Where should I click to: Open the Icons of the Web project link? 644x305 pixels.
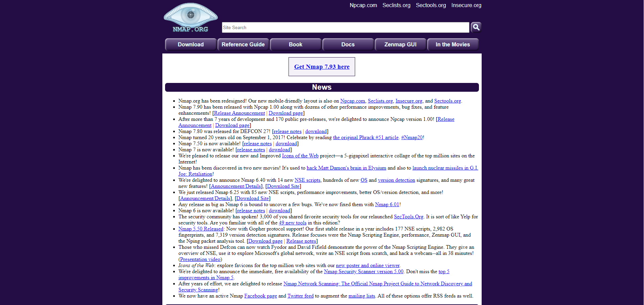pos(300,156)
